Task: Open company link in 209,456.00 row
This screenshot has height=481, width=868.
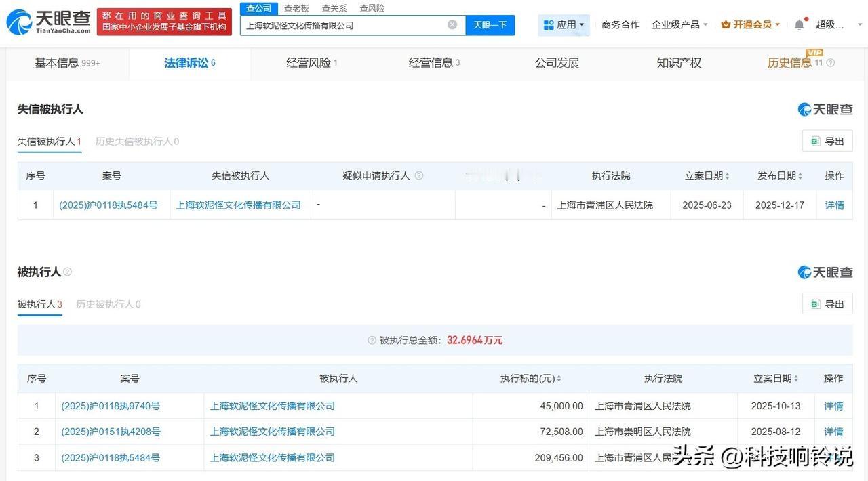Action: pos(273,457)
